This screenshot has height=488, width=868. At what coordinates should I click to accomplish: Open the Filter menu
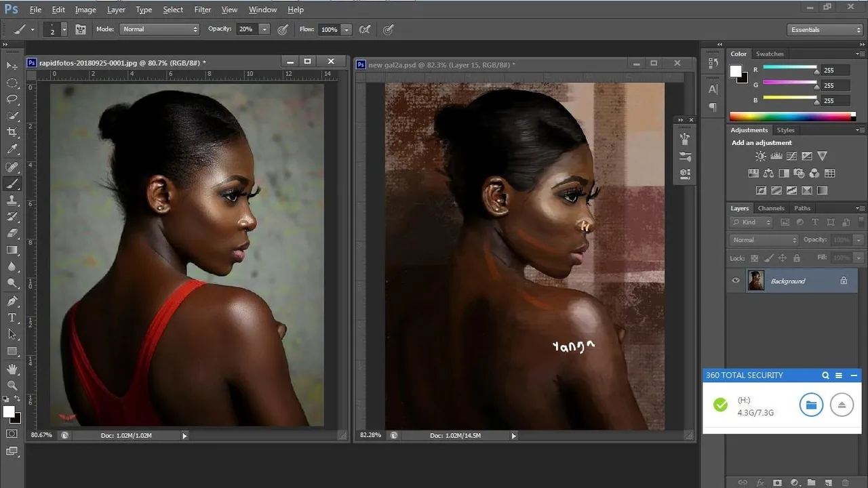[202, 9]
